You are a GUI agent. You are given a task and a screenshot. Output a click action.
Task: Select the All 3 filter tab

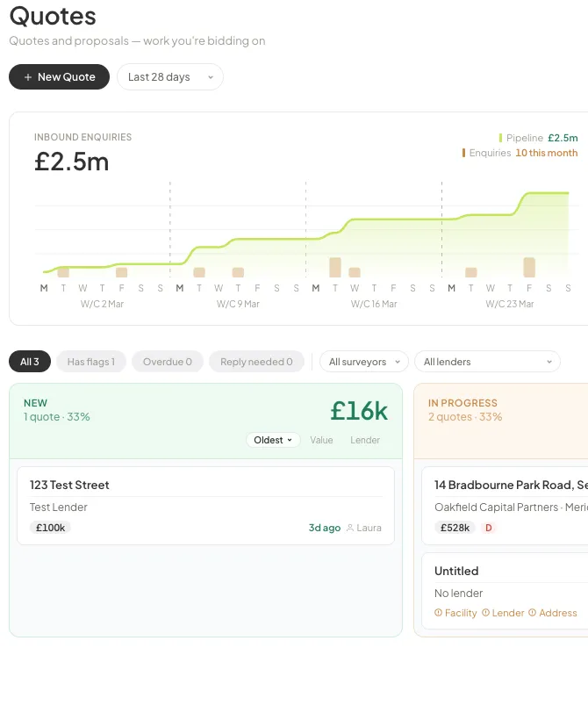30,362
